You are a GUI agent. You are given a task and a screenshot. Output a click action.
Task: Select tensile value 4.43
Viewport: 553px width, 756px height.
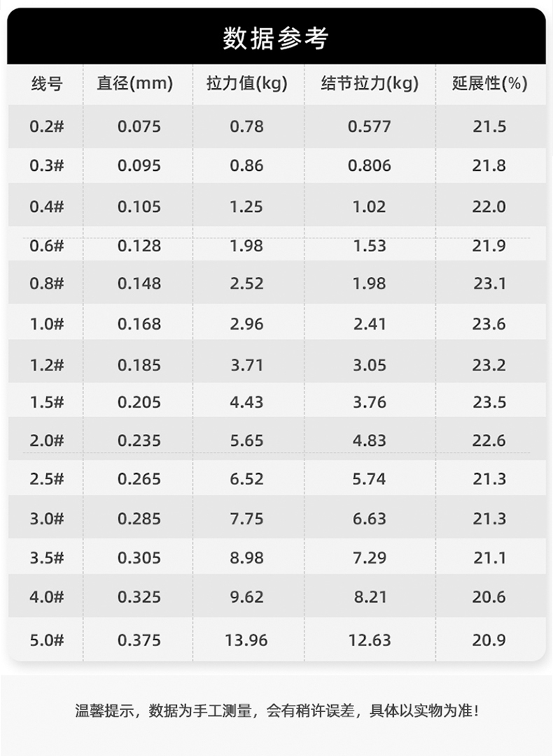(246, 402)
